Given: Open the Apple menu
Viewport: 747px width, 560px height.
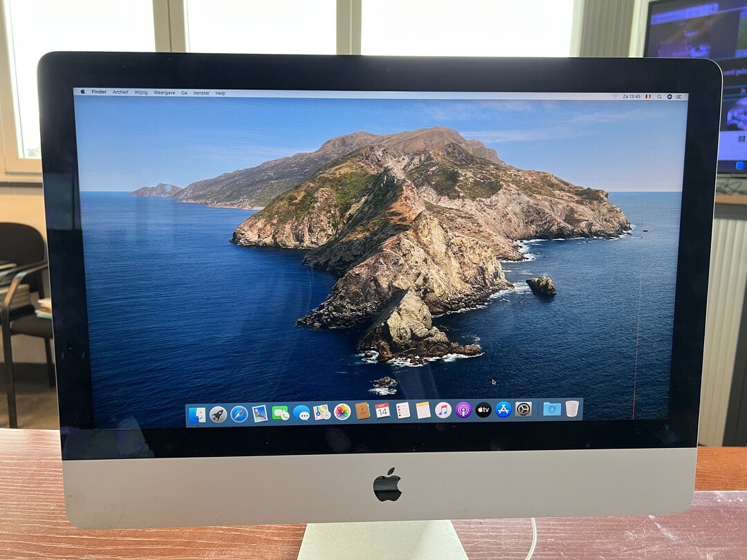Looking at the screenshot, I should pos(82,92).
